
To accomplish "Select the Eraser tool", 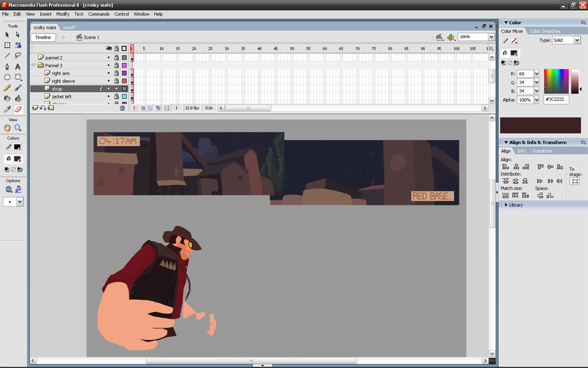I will point(18,109).
